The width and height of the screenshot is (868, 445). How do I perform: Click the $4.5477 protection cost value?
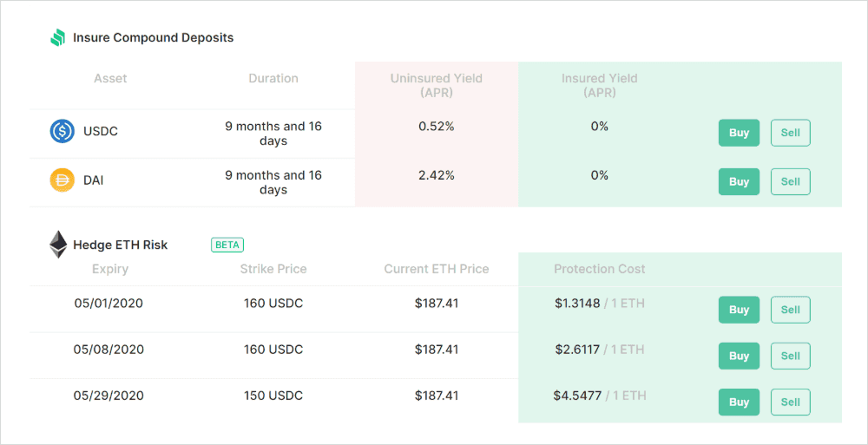coord(577,396)
